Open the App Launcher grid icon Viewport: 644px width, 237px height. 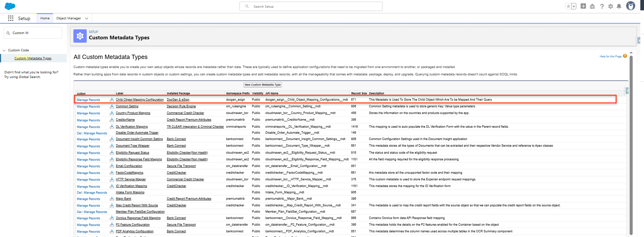coord(11,18)
